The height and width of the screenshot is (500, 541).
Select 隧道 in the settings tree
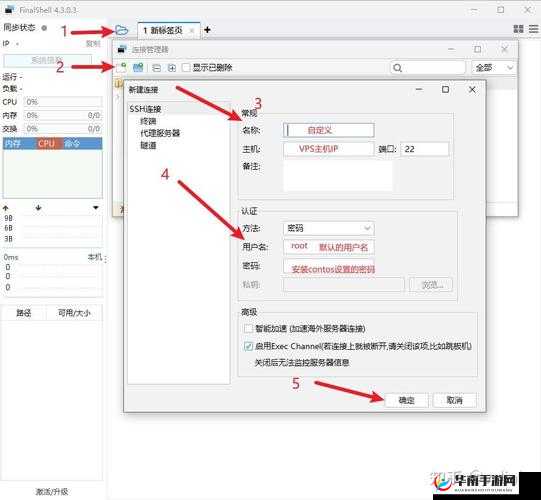(148, 145)
